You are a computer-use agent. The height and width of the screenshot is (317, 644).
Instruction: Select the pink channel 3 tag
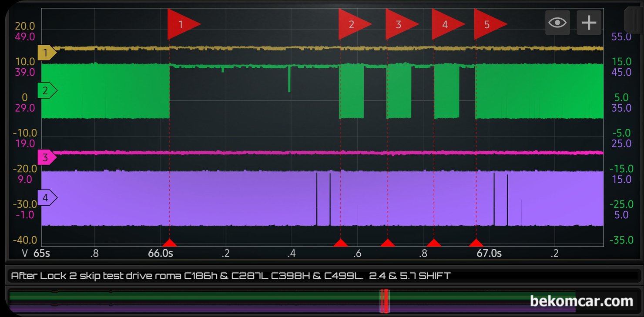coord(47,157)
